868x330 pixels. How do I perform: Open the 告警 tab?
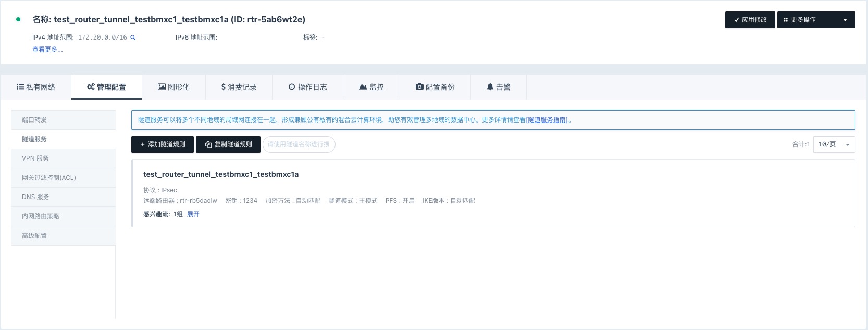pos(499,87)
